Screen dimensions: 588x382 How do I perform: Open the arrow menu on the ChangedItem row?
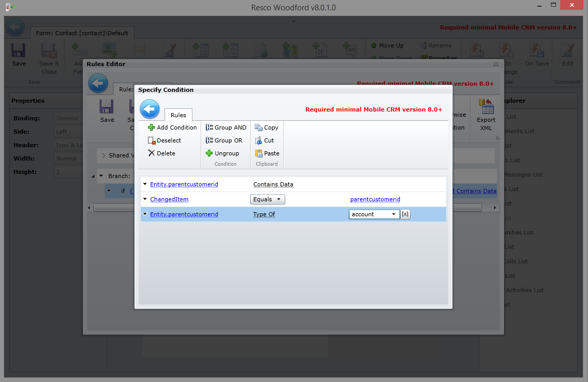(145, 199)
